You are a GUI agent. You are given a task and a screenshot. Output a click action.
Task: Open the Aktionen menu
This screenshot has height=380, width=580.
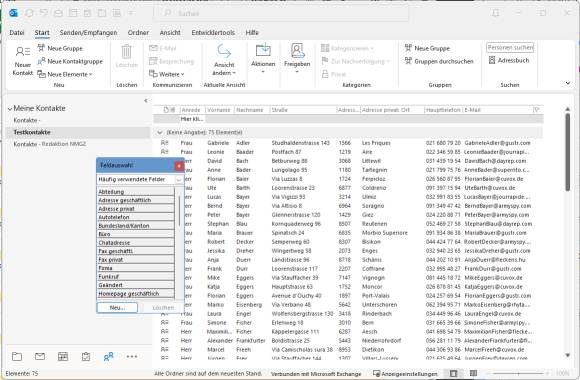click(x=263, y=58)
